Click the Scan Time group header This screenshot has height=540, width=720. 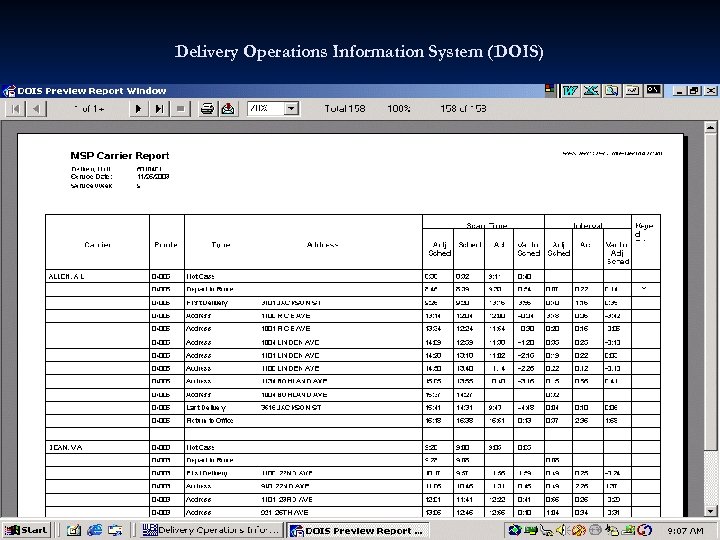[486, 225]
